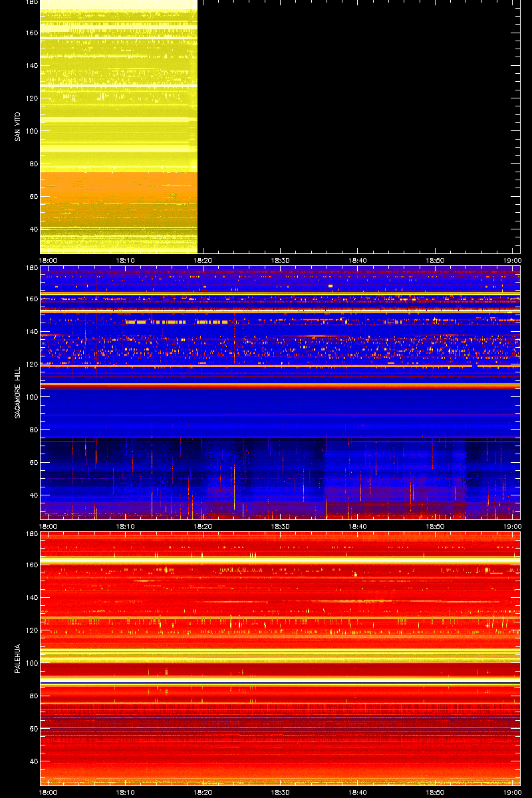This screenshot has height=798, width=532.
Task: Click 18:00 under the Sagamore Hill panel
Action: (49, 526)
